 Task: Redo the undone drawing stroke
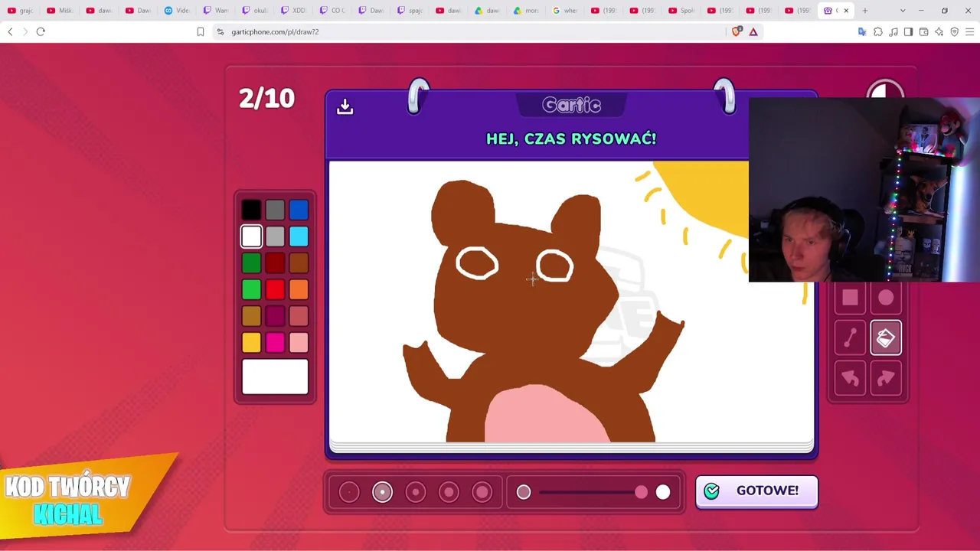click(886, 378)
